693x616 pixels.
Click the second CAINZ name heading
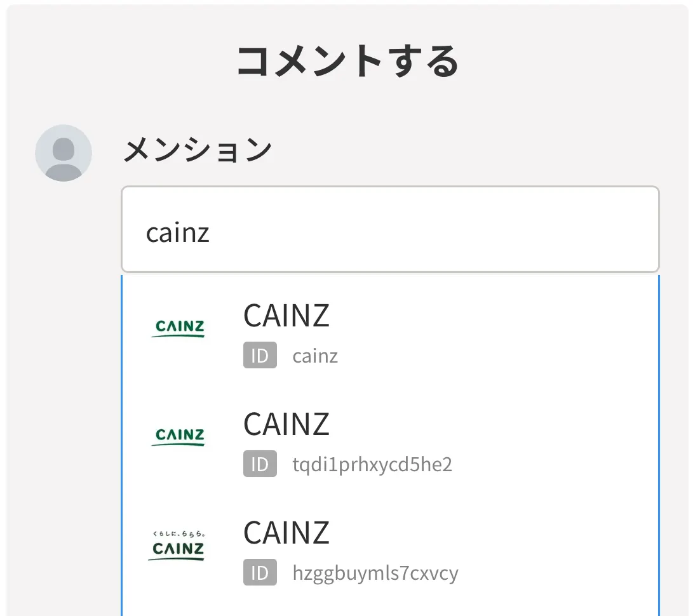tap(286, 424)
